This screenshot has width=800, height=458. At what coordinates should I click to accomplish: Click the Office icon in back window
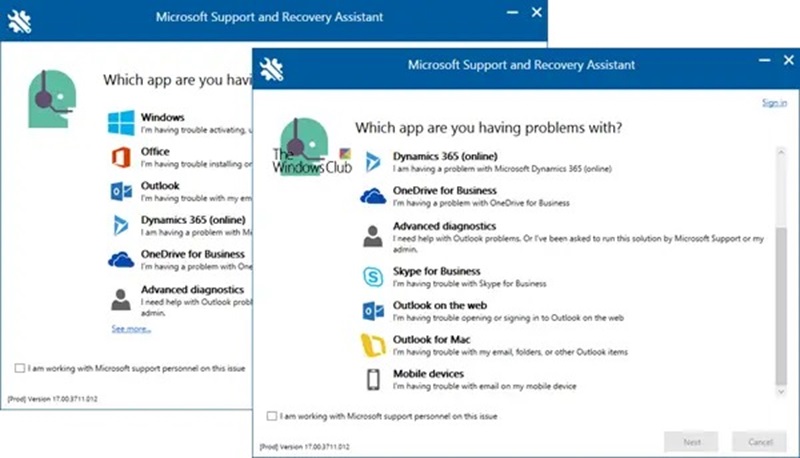[x=121, y=157]
